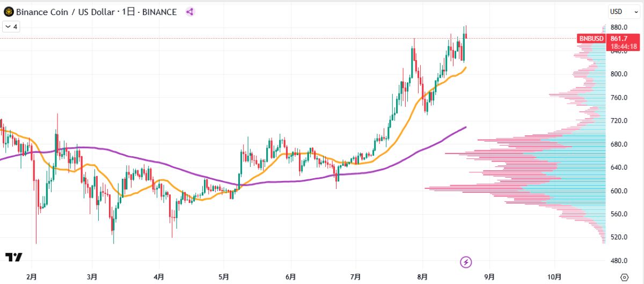Click the 8月 label on time axis
This screenshot has height=284, width=644.
(x=422, y=277)
